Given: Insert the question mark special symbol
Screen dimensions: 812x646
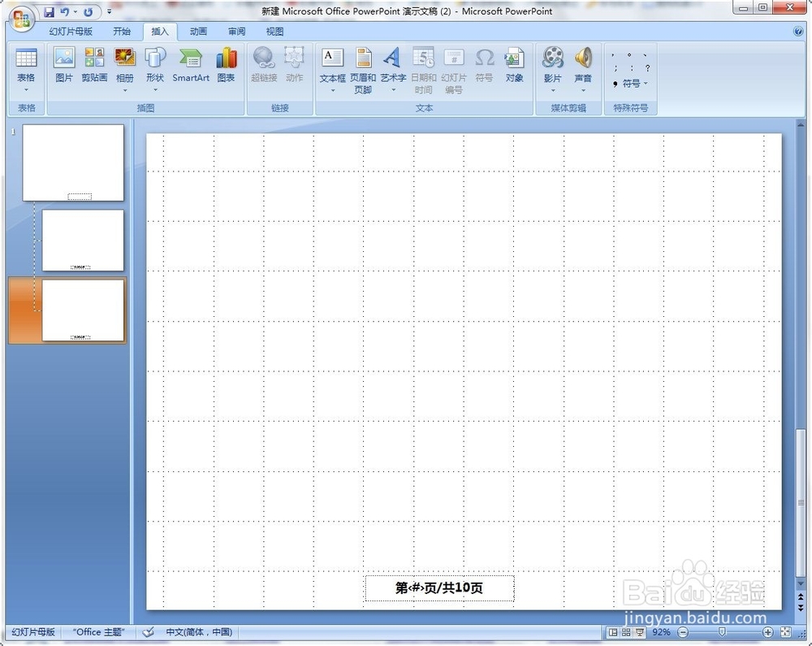Looking at the screenshot, I should pos(647,68).
